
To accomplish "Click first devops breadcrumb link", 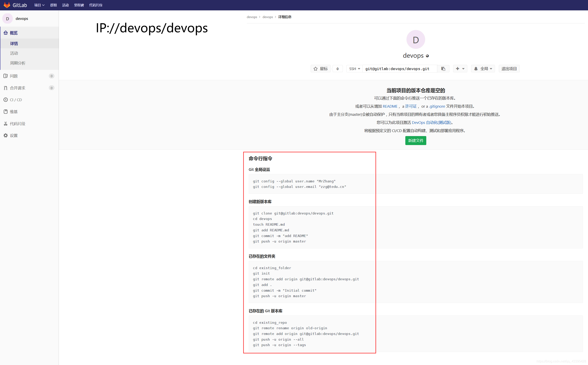I will click(x=252, y=17).
